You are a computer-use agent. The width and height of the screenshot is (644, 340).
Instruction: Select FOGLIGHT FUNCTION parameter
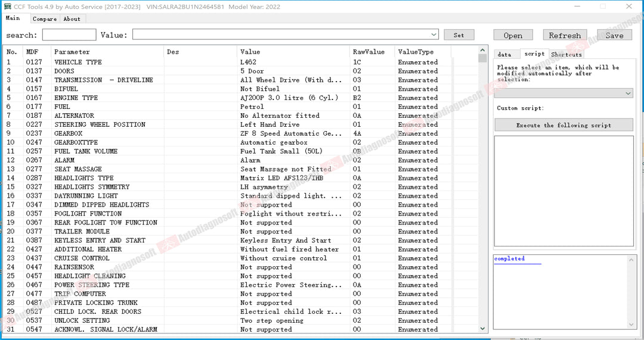click(88, 214)
